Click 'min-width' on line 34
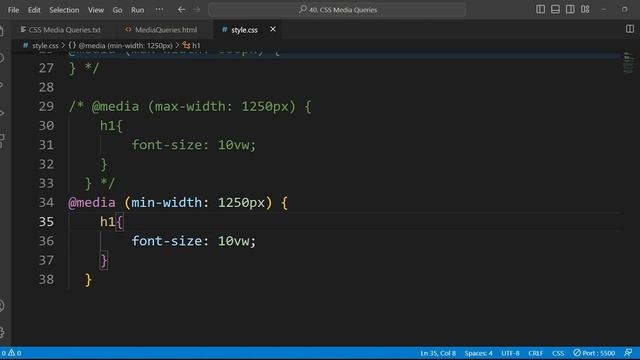 [167, 202]
